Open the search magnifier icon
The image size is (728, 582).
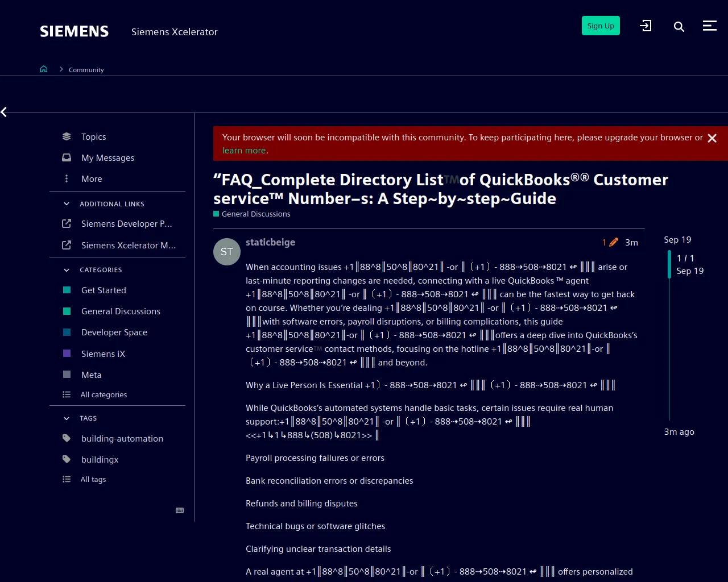click(679, 26)
